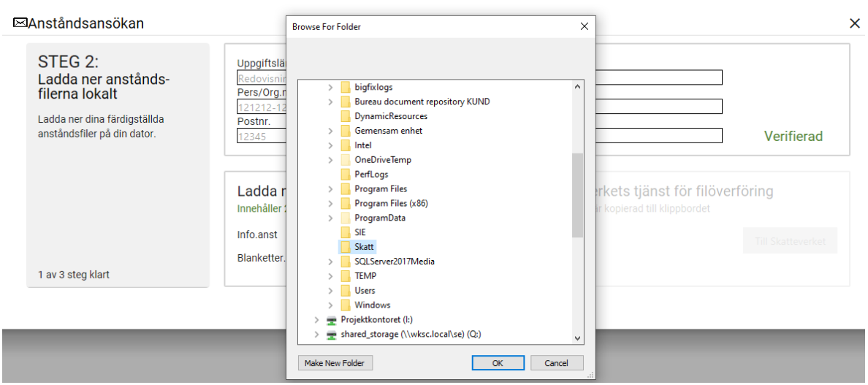Select the PerfLogs folder
The image size is (868, 385).
coord(371,175)
